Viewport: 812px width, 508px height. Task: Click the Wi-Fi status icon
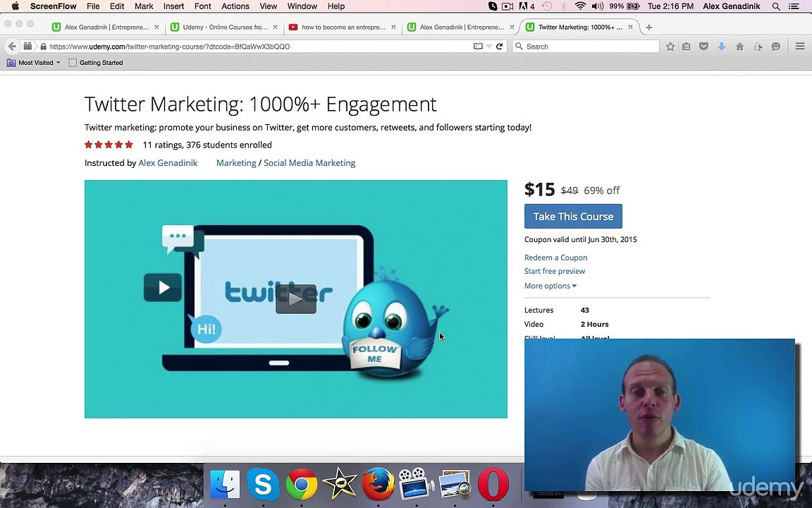[581, 6]
